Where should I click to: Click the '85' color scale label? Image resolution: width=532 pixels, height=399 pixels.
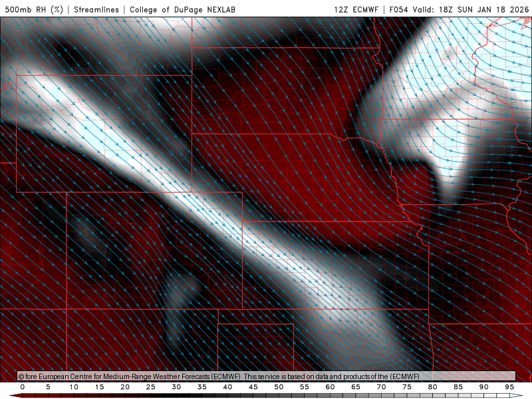click(x=458, y=387)
